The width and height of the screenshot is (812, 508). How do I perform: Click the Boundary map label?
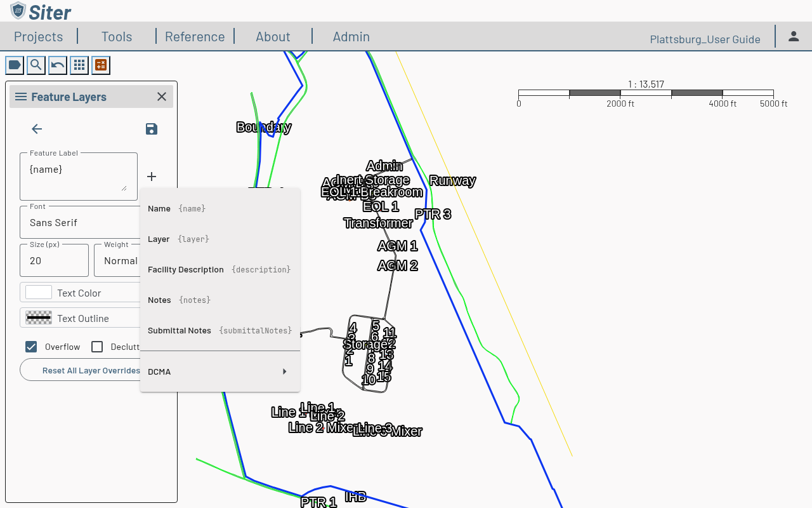click(x=264, y=127)
